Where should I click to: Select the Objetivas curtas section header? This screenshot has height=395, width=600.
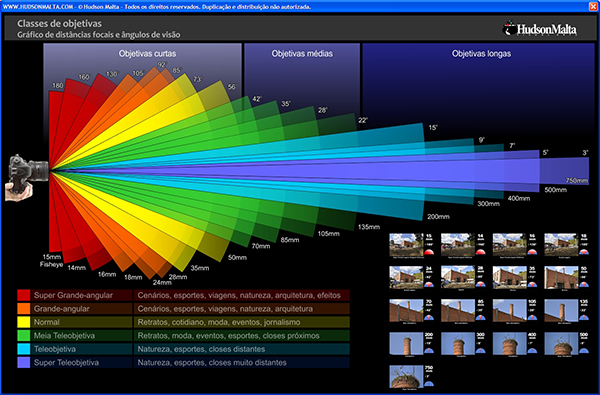tap(147, 54)
